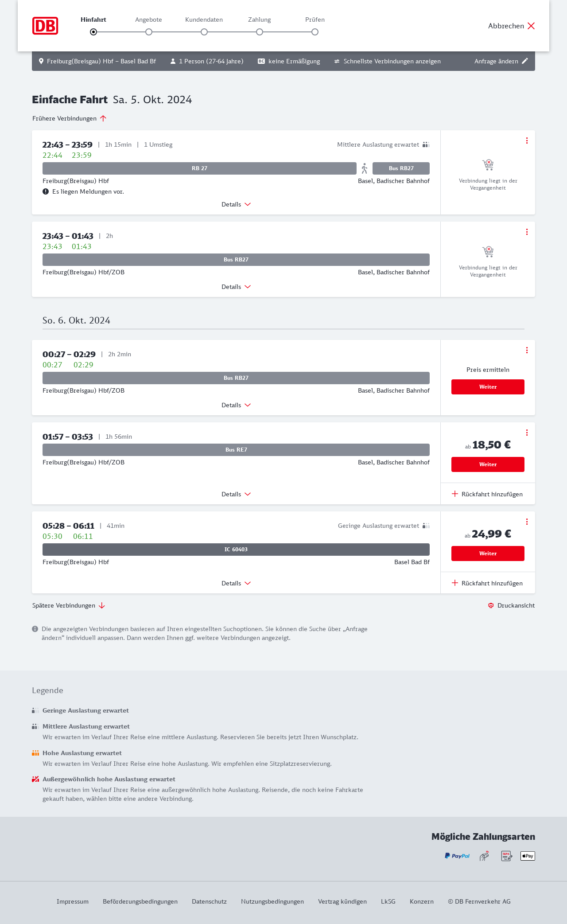Click the Abbrechen close X icon
Image resolution: width=567 pixels, height=924 pixels.
pyautogui.click(x=531, y=26)
